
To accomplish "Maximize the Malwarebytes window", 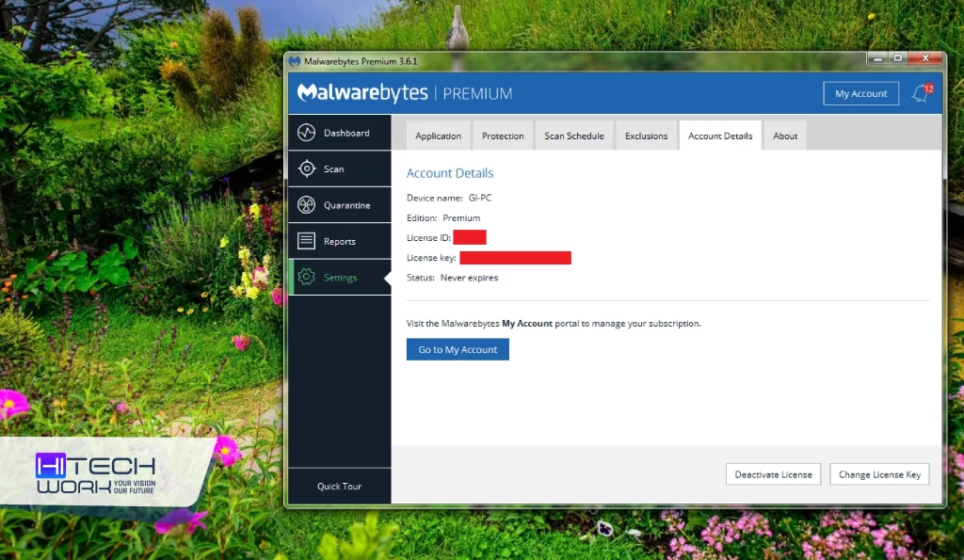I will 897,58.
